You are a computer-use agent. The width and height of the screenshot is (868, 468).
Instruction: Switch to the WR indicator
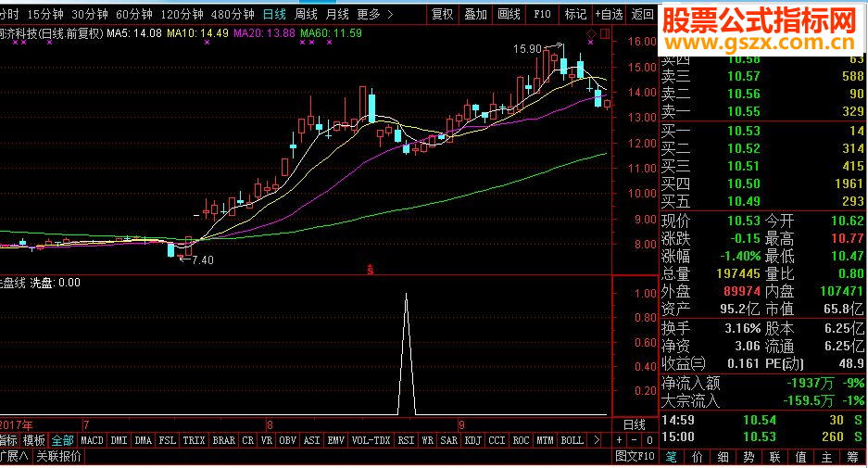click(x=427, y=441)
